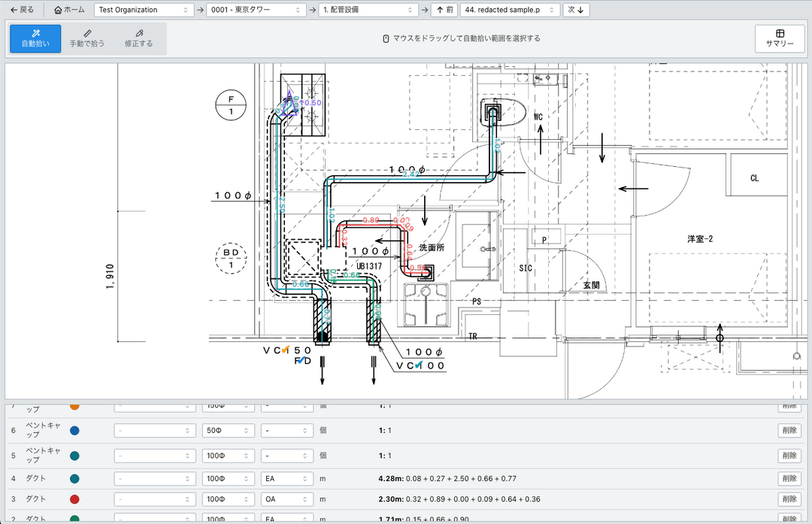Change the OA type dropdown in row 3

(287, 499)
